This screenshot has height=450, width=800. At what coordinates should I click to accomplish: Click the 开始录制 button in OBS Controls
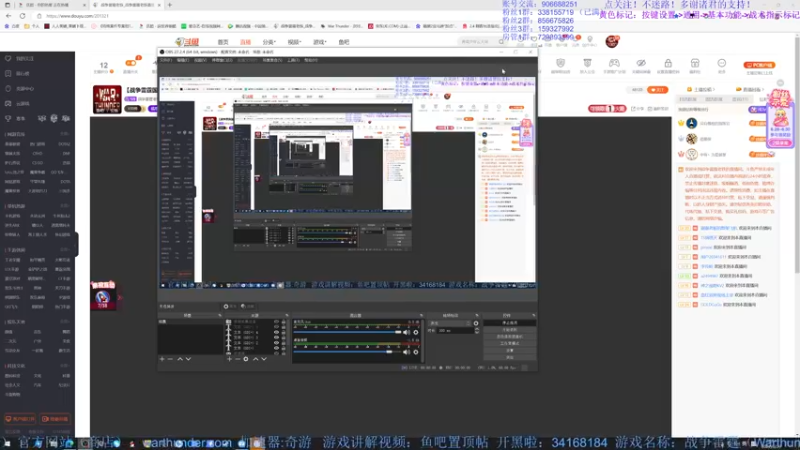tap(510, 330)
